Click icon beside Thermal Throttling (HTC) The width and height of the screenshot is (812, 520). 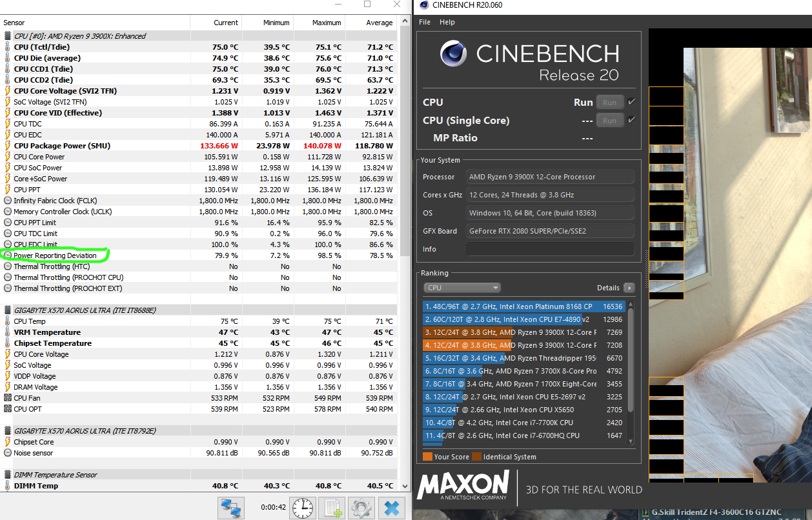7,266
